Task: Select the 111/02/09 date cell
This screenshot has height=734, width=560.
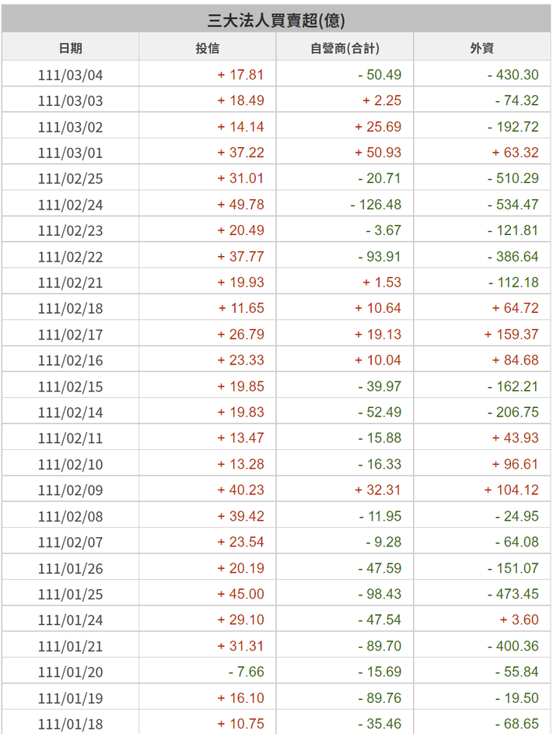Action: (70, 490)
